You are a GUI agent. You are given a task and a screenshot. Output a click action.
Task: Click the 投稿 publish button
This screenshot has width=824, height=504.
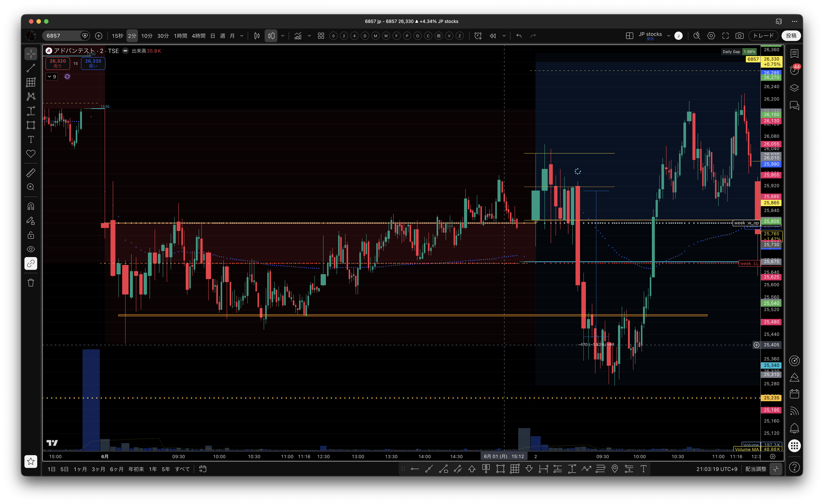(791, 36)
